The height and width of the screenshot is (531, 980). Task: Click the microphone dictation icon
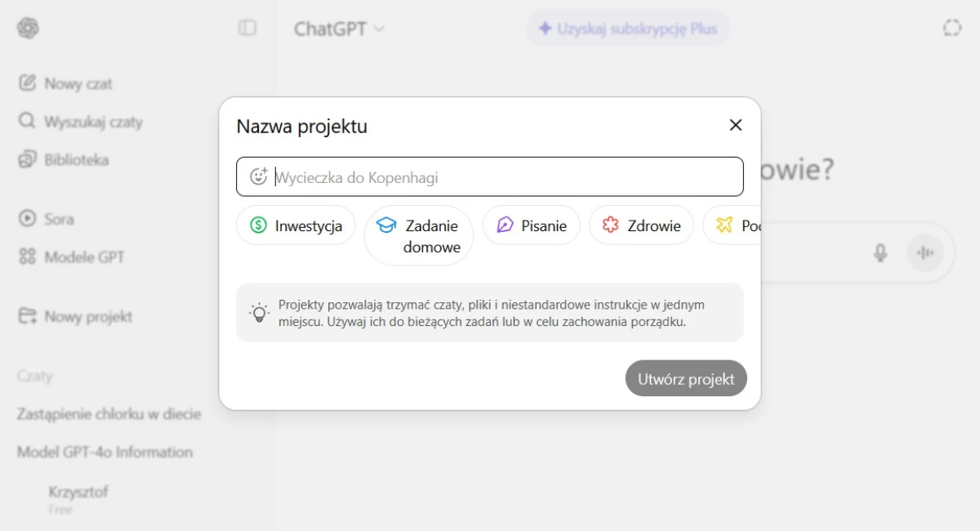click(880, 252)
